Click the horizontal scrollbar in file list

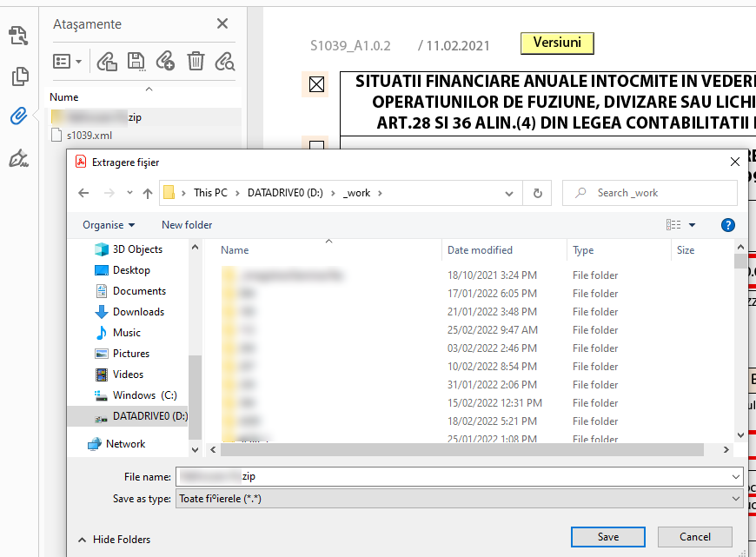point(462,449)
